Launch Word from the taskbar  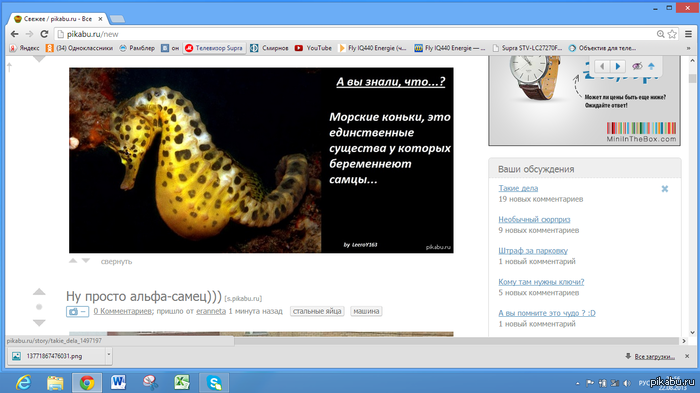click(118, 383)
